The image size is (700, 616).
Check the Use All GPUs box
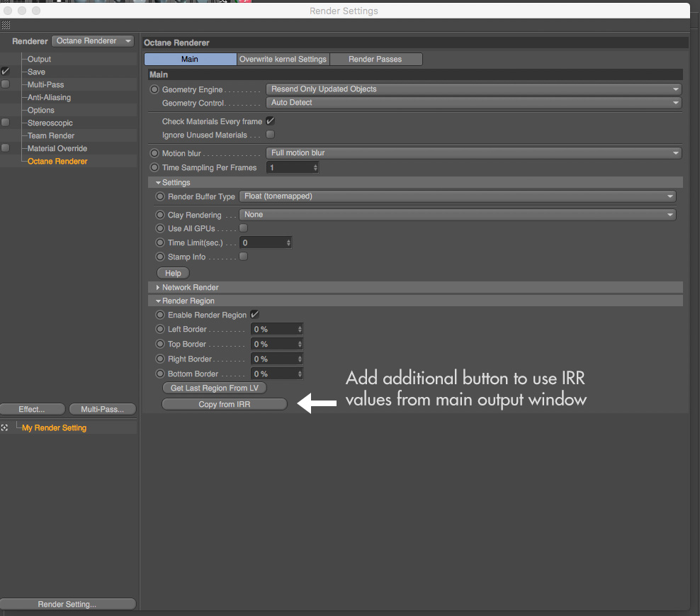pyautogui.click(x=243, y=228)
